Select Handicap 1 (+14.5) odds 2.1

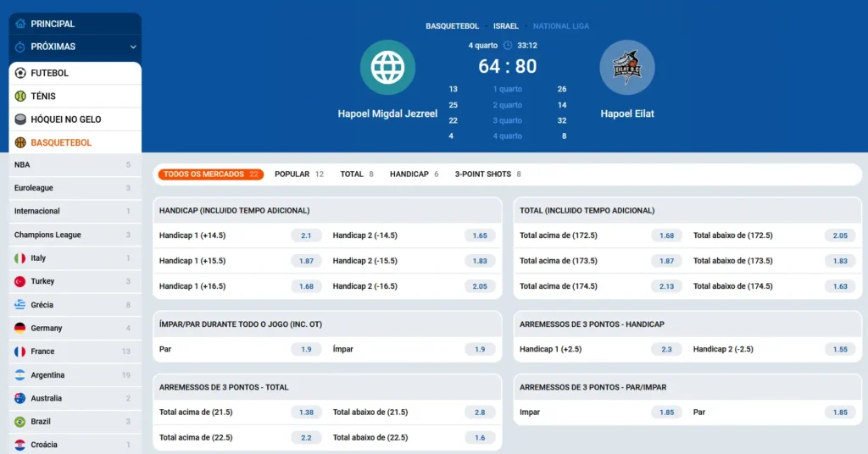pyautogui.click(x=306, y=235)
